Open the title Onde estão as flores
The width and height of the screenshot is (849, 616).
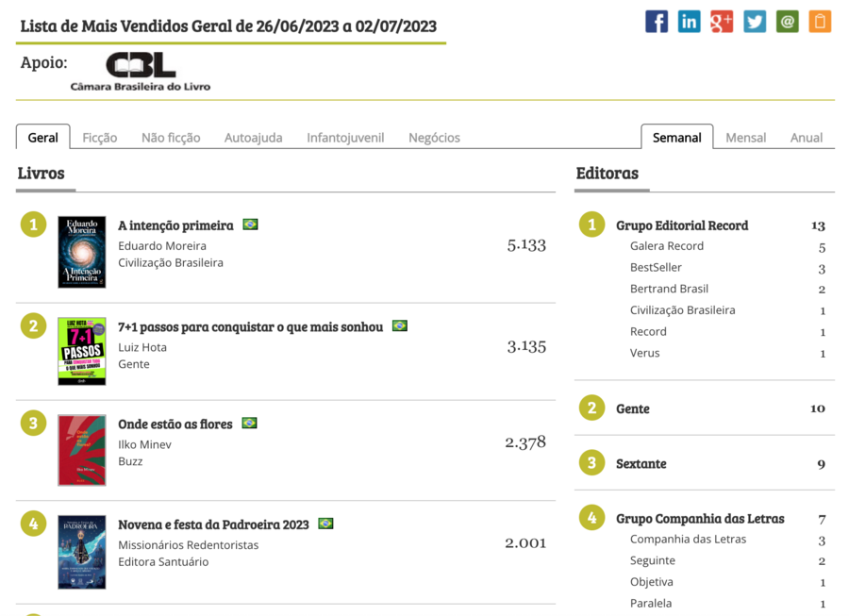tap(175, 424)
